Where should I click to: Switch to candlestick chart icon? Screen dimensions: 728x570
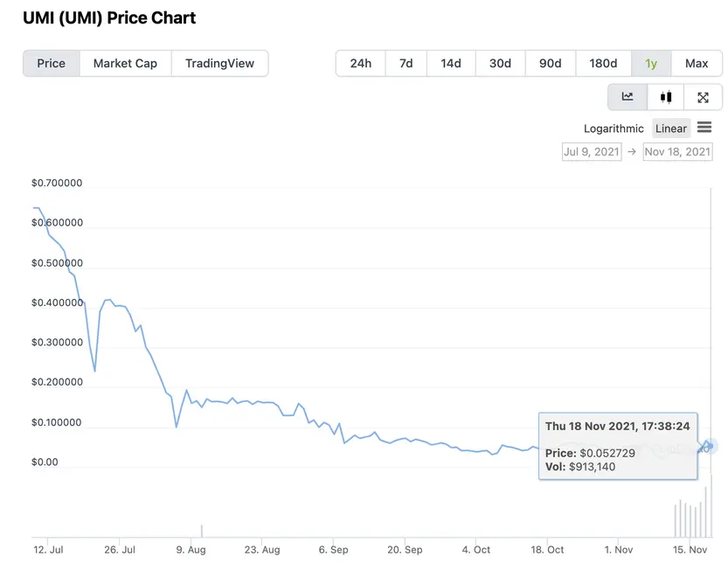pyautogui.click(x=666, y=97)
